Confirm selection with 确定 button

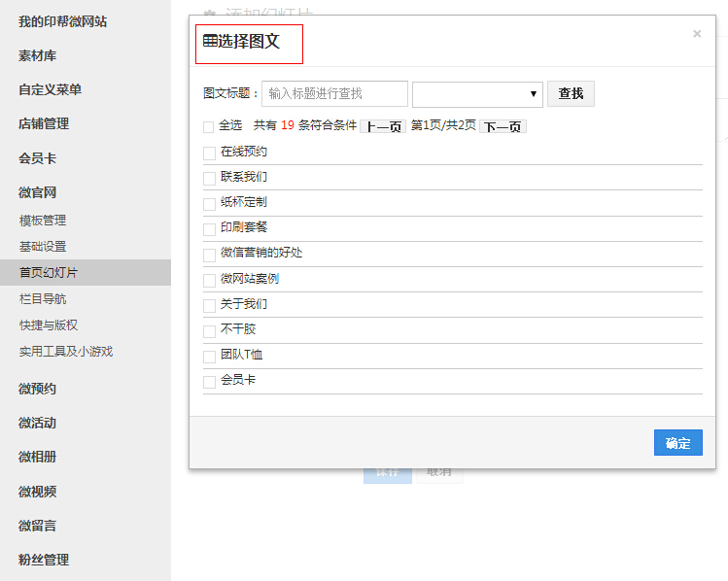tap(677, 443)
